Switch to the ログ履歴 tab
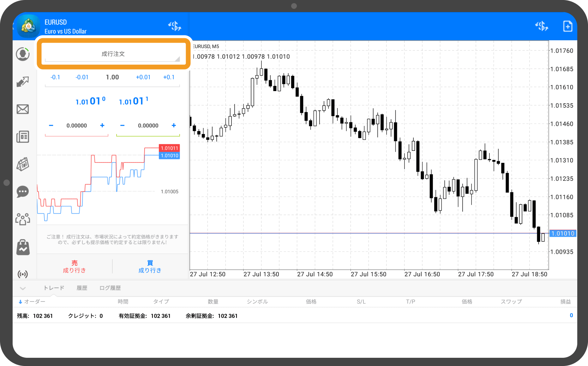Screen dimensions: 588x366 110,288
